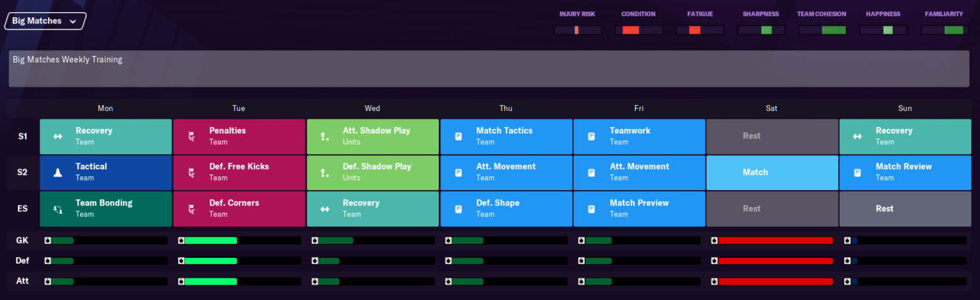The height and width of the screenshot is (300, 980).
Task: Open the Sunday extra session Rest slot
Action: [905, 209]
